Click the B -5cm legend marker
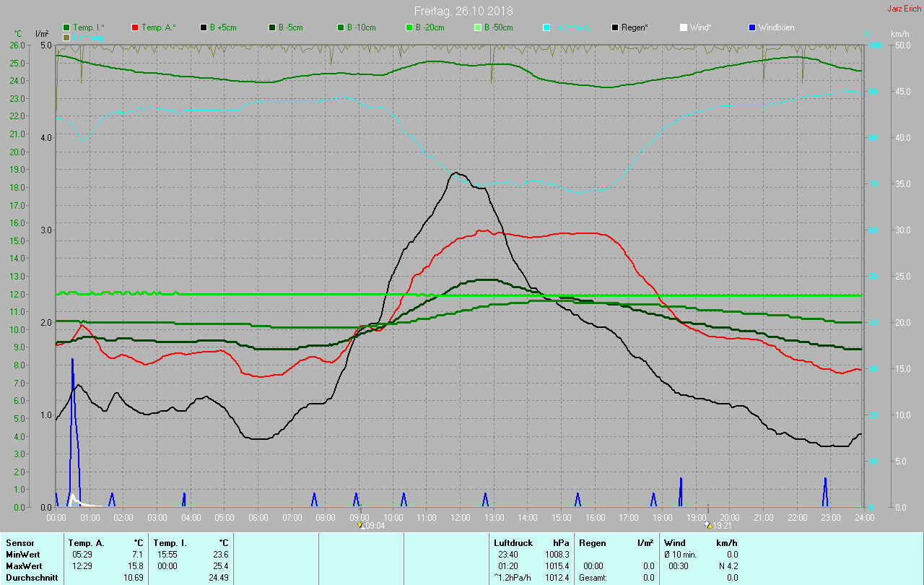The width and height of the screenshot is (924, 585). point(272,27)
